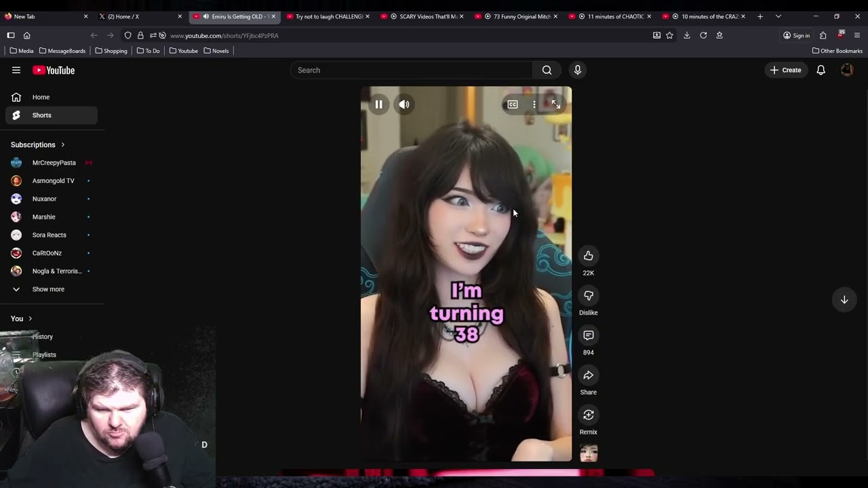This screenshot has width=868, height=488.
Task: Open the Media bookmarks folder
Action: [x=22, y=51]
